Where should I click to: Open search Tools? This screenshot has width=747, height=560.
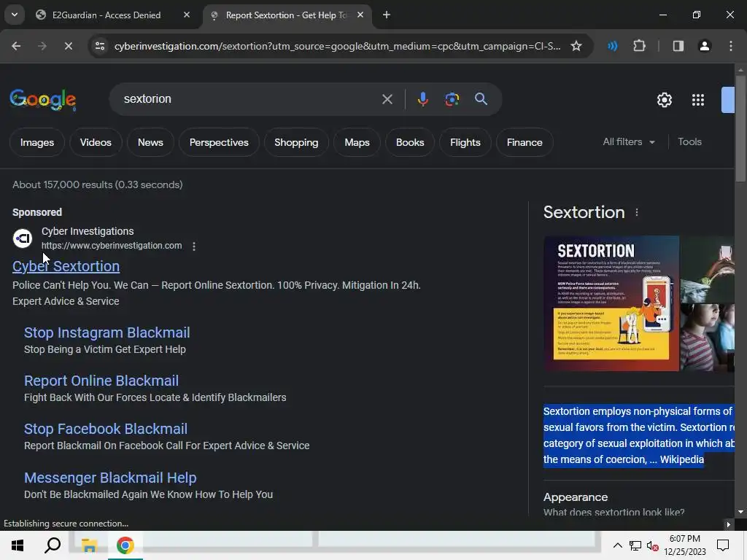[689, 142]
